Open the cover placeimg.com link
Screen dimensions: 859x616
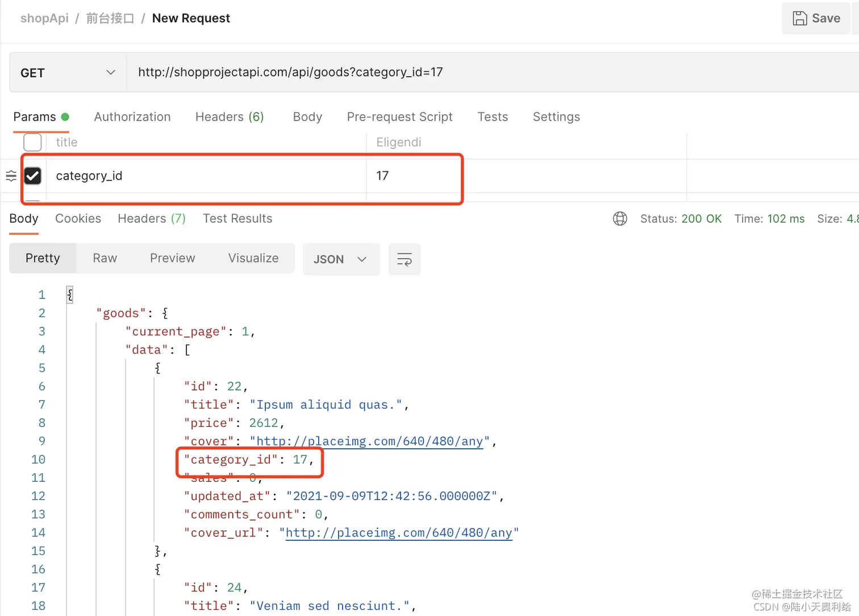pyautogui.click(x=369, y=442)
